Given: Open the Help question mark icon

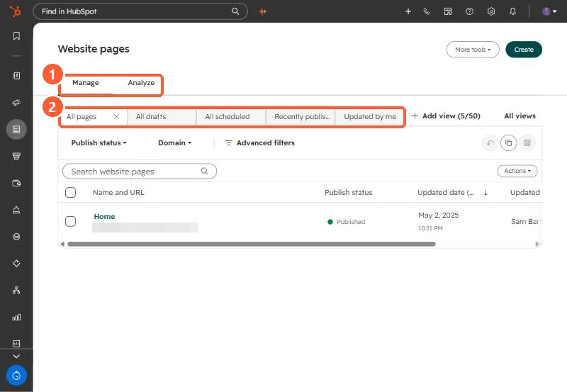Looking at the screenshot, I should (x=469, y=11).
